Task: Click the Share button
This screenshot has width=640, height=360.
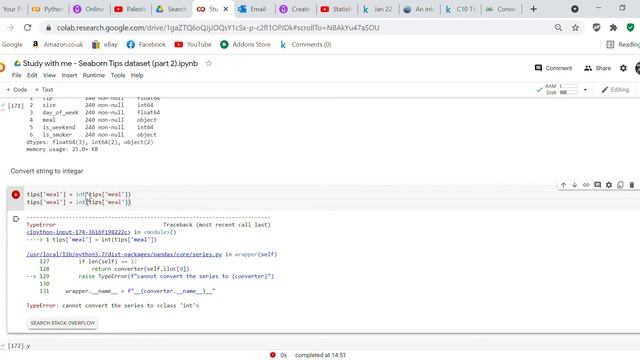Action: tap(598, 68)
